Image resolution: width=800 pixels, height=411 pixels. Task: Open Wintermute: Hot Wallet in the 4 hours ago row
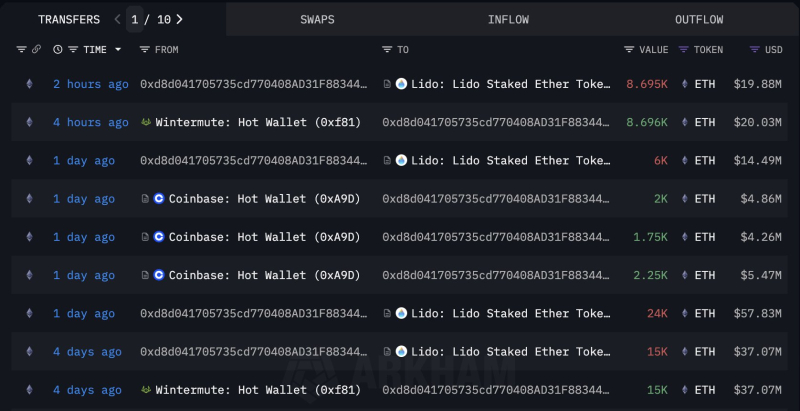pos(258,122)
